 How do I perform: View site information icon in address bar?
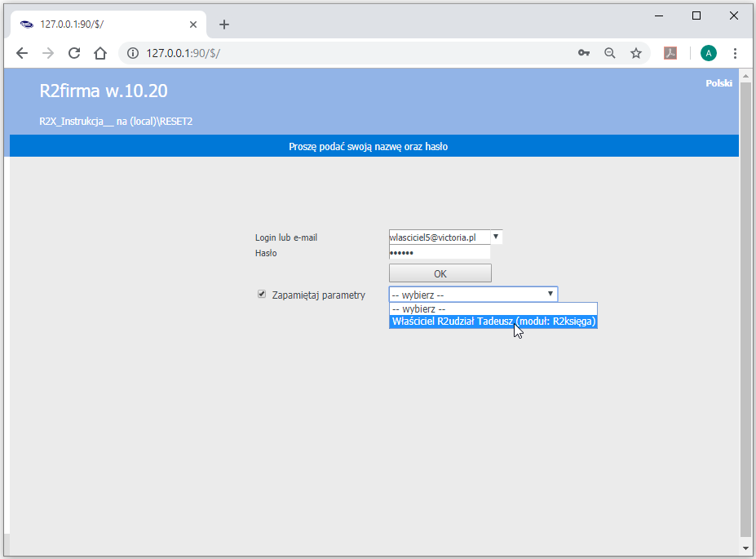(133, 53)
